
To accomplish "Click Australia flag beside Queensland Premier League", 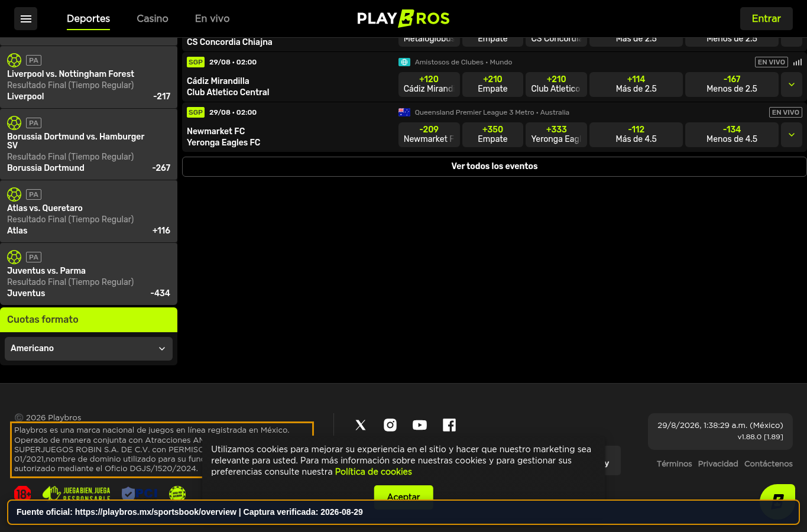I will tap(404, 112).
